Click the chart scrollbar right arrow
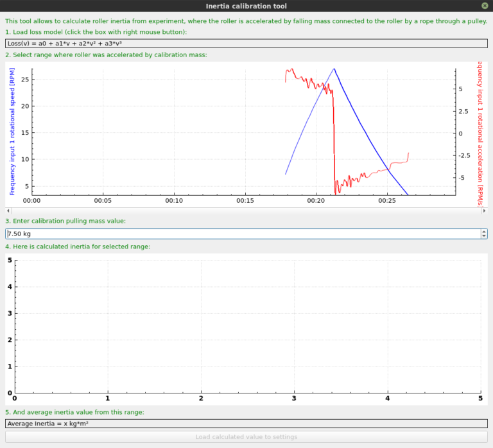 tap(484, 210)
